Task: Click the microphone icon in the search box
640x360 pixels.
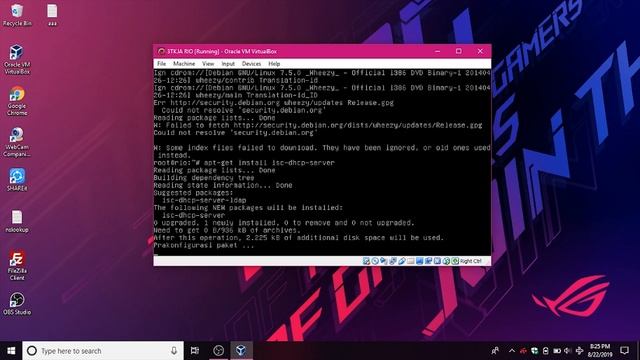Action: coord(174,351)
